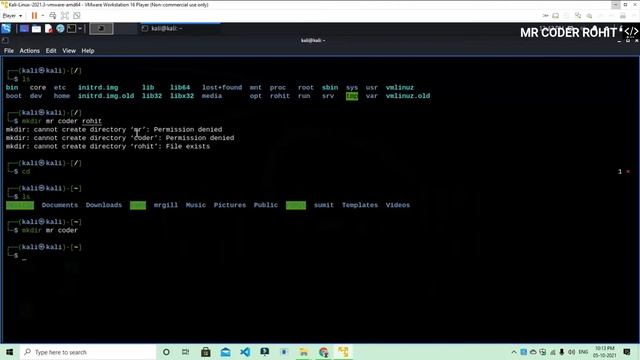
Task: Open the terminal View menu
Action: (69, 51)
